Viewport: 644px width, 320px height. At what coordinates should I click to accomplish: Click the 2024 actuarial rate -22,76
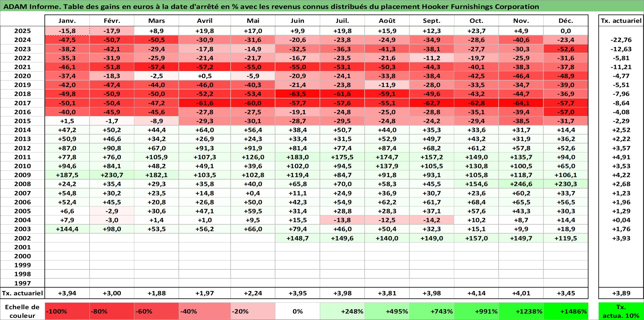click(621, 40)
